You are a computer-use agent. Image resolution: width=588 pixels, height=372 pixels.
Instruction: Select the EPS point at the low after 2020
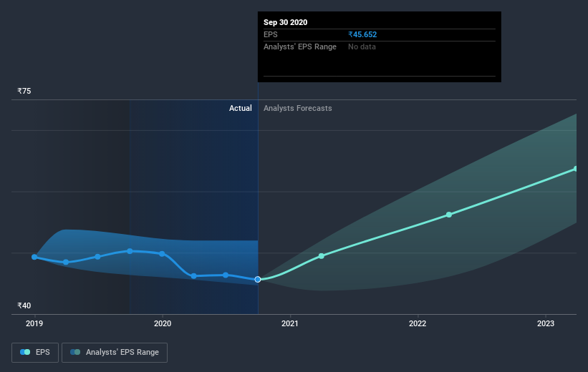pos(193,276)
